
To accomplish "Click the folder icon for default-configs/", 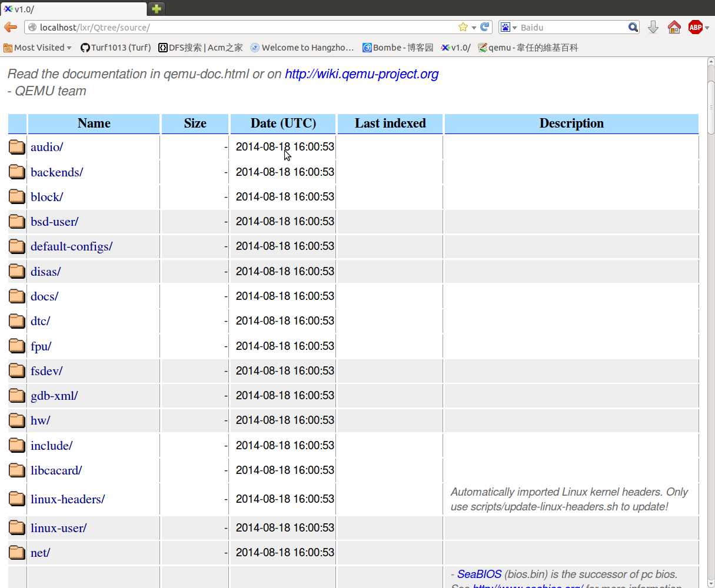I will pyautogui.click(x=17, y=246).
